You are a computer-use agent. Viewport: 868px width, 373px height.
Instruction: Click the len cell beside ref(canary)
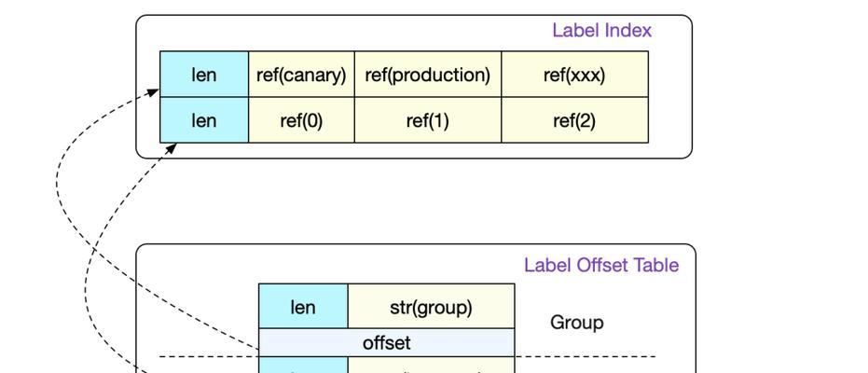tap(204, 75)
